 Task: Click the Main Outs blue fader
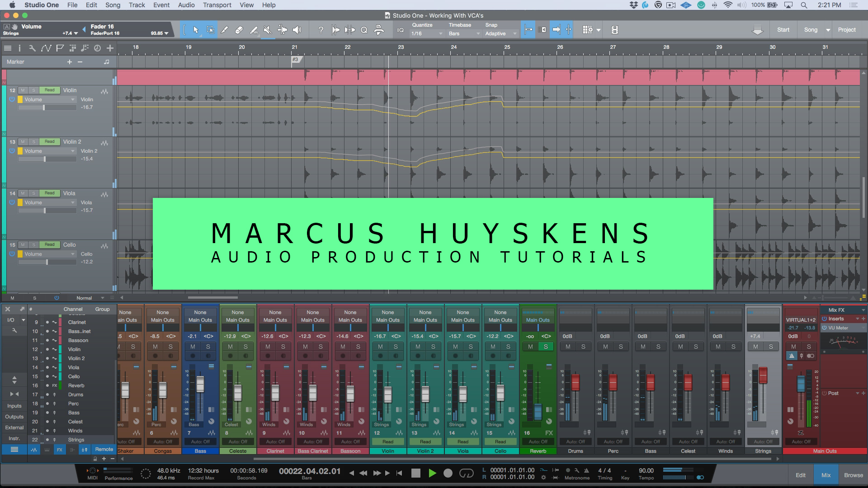point(801,384)
